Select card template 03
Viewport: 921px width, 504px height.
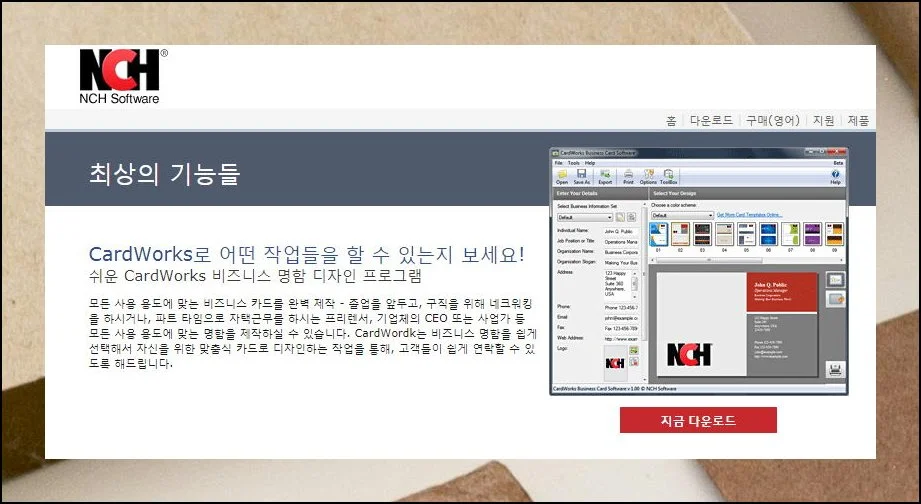702,234
